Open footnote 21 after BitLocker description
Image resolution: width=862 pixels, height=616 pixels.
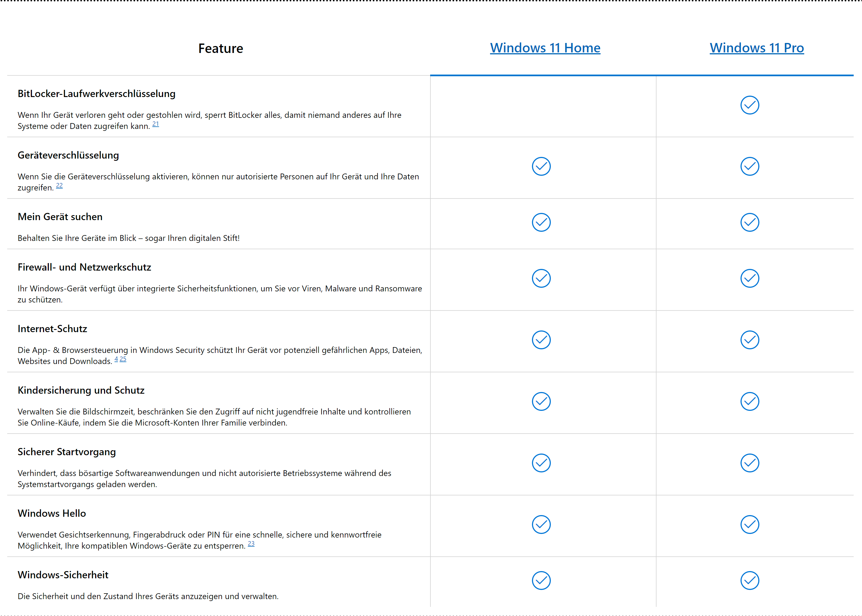156,124
